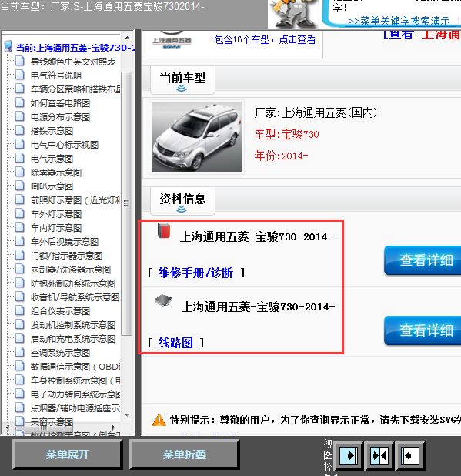The image size is (461, 476).
Task: Click the document icon next to 电气符号说明
Action: (20, 75)
